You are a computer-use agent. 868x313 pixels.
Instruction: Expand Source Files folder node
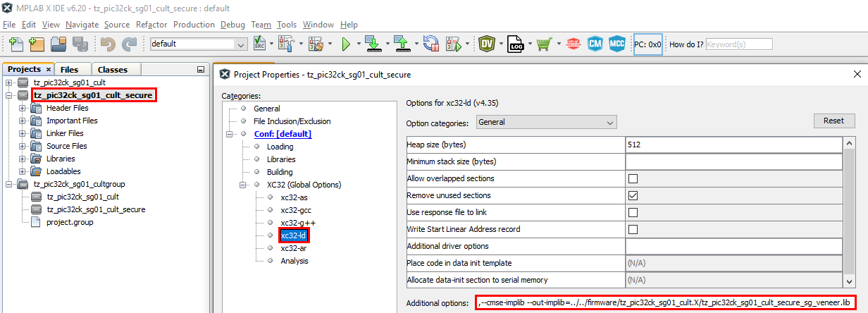coord(22,146)
